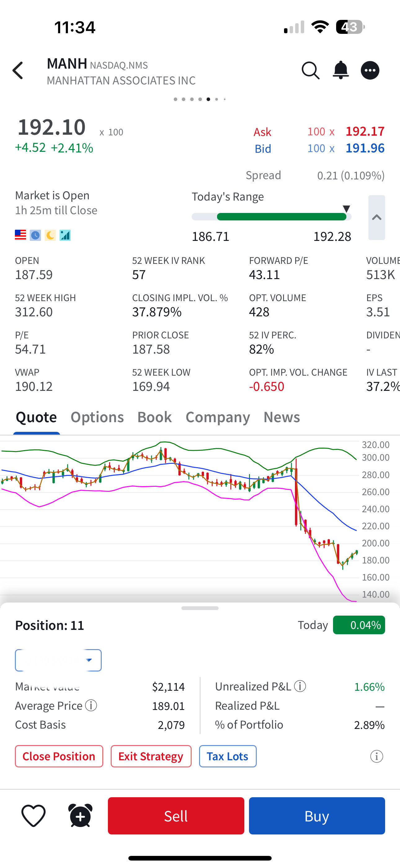Tap the 52 WEEK IV RANK value 57

click(139, 275)
